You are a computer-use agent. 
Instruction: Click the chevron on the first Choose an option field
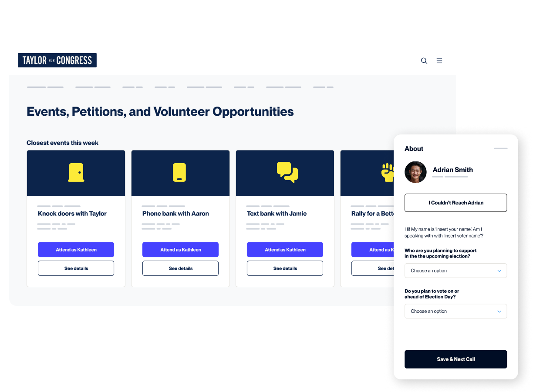(x=500, y=270)
